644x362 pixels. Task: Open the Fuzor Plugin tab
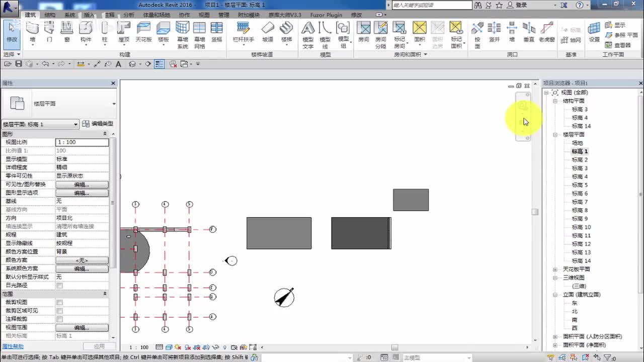326,15
